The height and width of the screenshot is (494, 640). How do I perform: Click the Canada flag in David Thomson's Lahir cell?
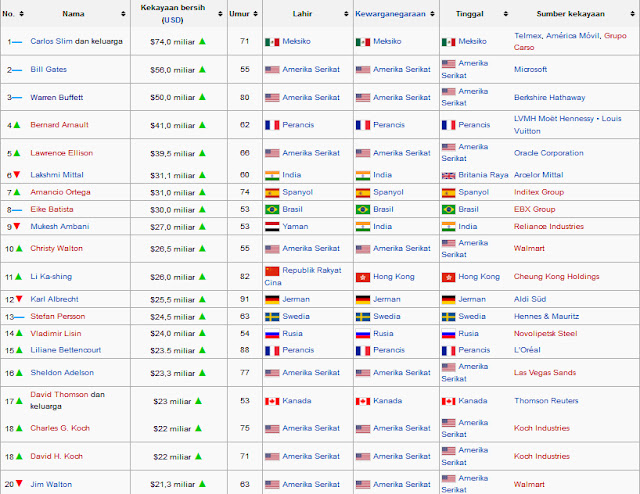coord(272,401)
